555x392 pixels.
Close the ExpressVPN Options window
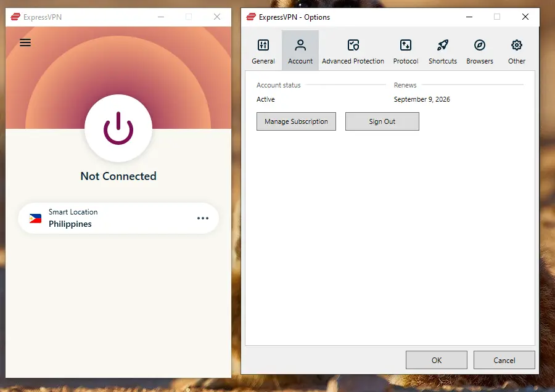pyautogui.click(x=525, y=17)
